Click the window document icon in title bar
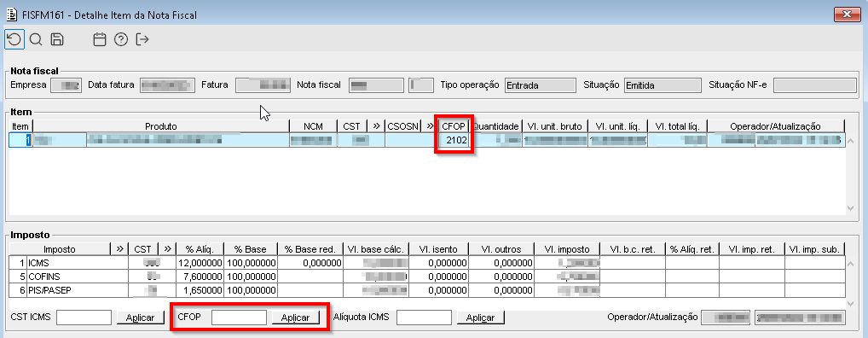The height and width of the screenshot is (338, 868). pyautogui.click(x=11, y=15)
